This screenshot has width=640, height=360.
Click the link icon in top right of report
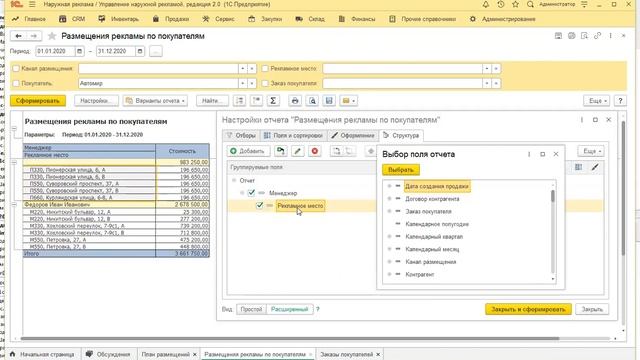coord(598,36)
